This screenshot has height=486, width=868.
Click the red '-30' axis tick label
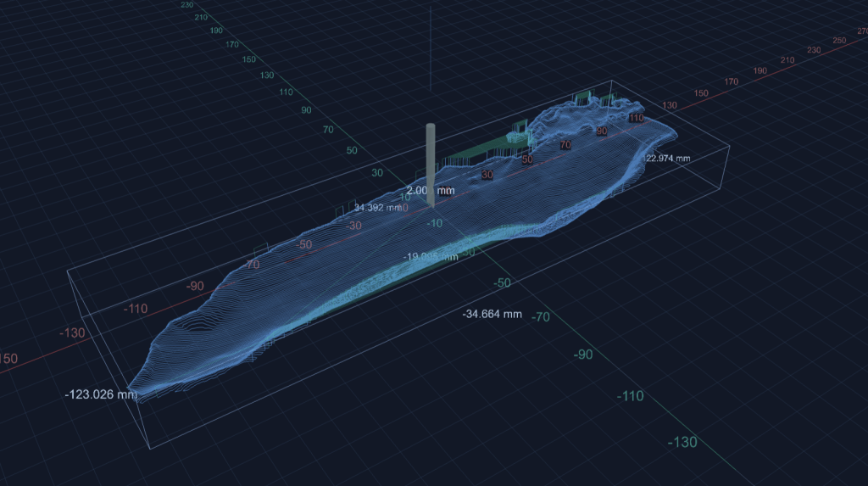[353, 226]
